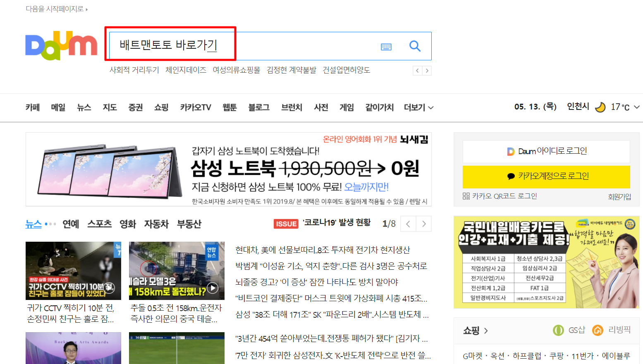The height and width of the screenshot is (364, 643).
Task: Open headline 삼성 38조 더해 171조
Action: coord(332,314)
